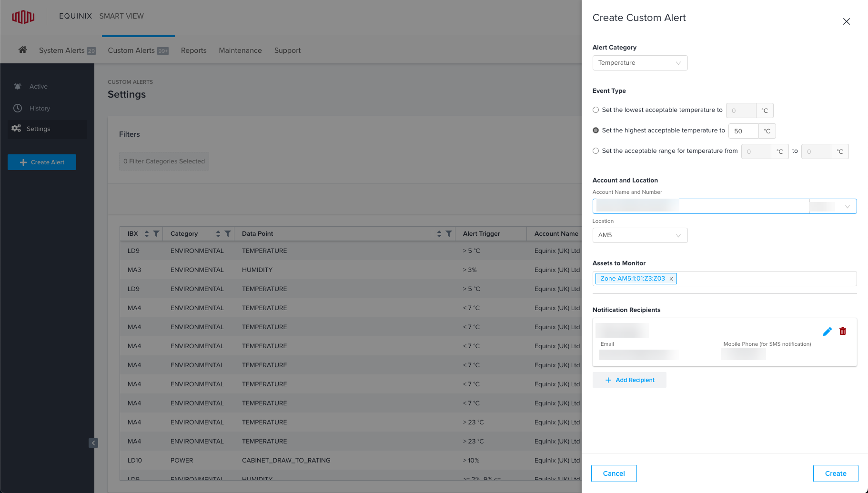Open the Reports tab
The image size is (868, 493).
click(194, 50)
